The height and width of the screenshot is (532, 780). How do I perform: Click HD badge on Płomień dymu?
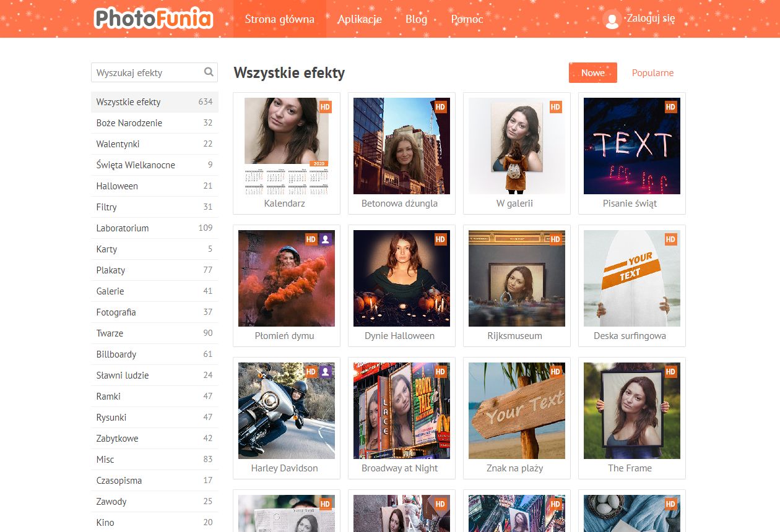[311, 239]
